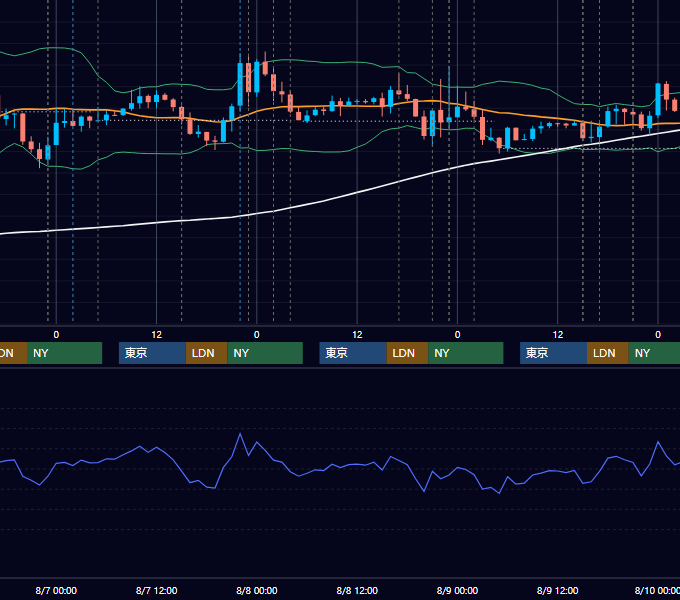
Task: Select the 8/7 12:00 date axis label
Action: (156, 590)
